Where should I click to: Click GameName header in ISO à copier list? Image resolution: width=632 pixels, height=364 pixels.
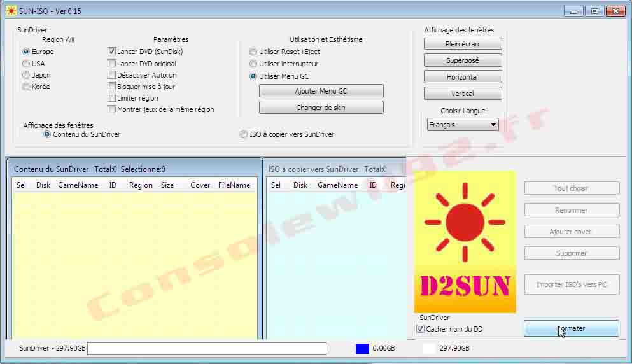338,185
